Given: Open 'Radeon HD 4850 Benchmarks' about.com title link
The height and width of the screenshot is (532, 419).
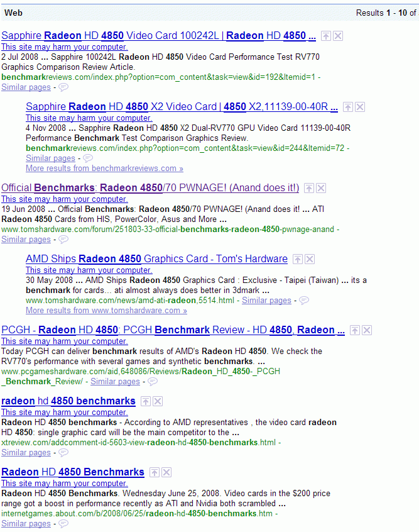Looking at the screenshot, I should coord(73,472).
